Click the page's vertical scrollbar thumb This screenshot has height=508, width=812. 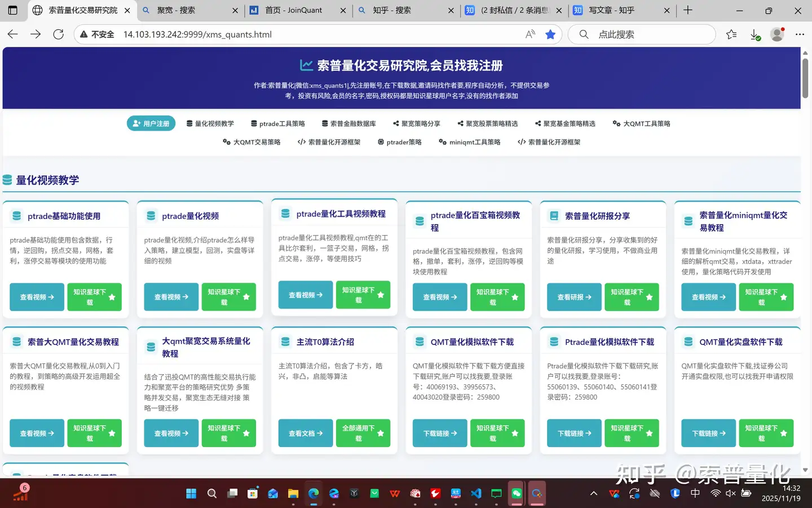pos(805,78)
